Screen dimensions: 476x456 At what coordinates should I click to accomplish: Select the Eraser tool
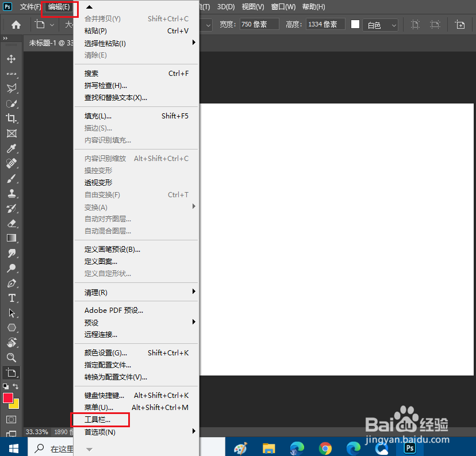coord(11,223)
